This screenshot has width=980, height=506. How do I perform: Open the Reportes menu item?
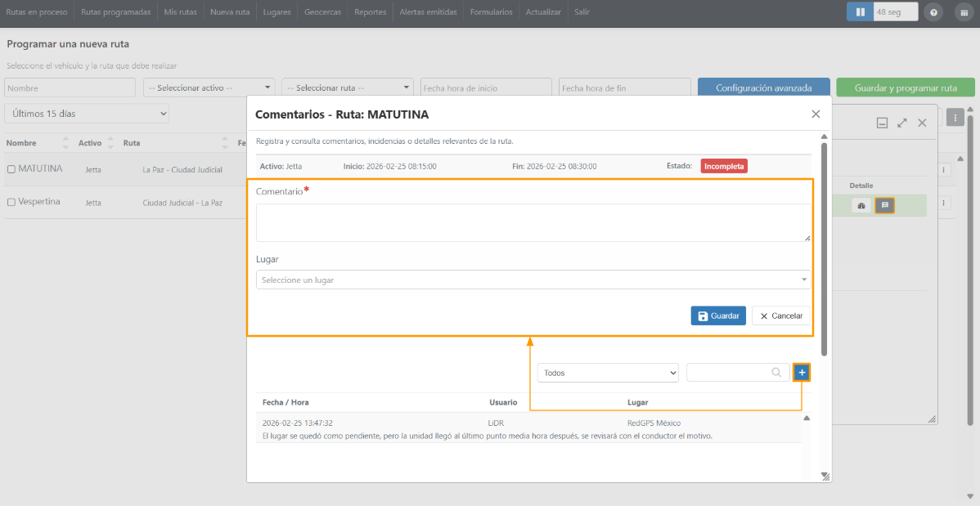coord(370,12)
